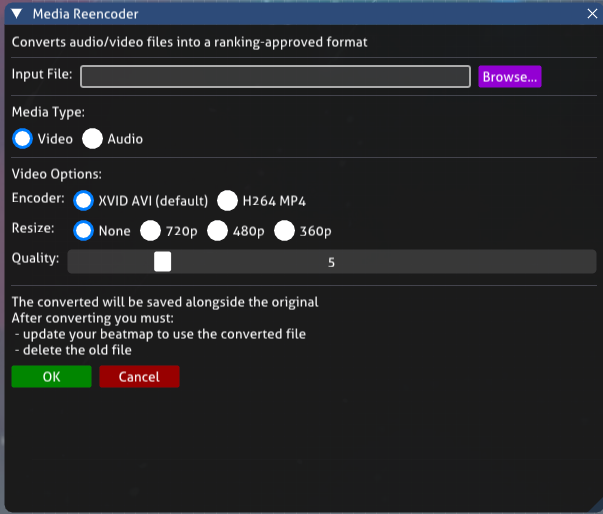Click the Quality label

pyautogui.click(x=35, y=259)
